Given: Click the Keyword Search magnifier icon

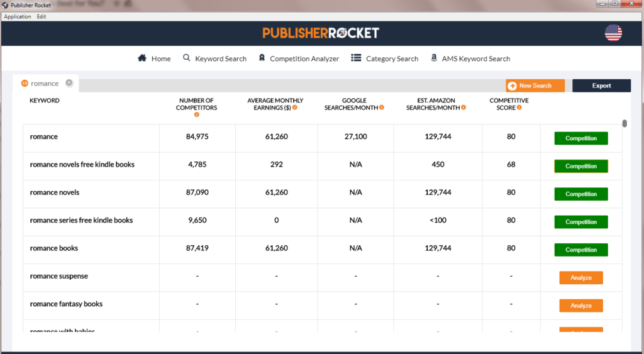Looking at the screenshot, I should point(186,58).
